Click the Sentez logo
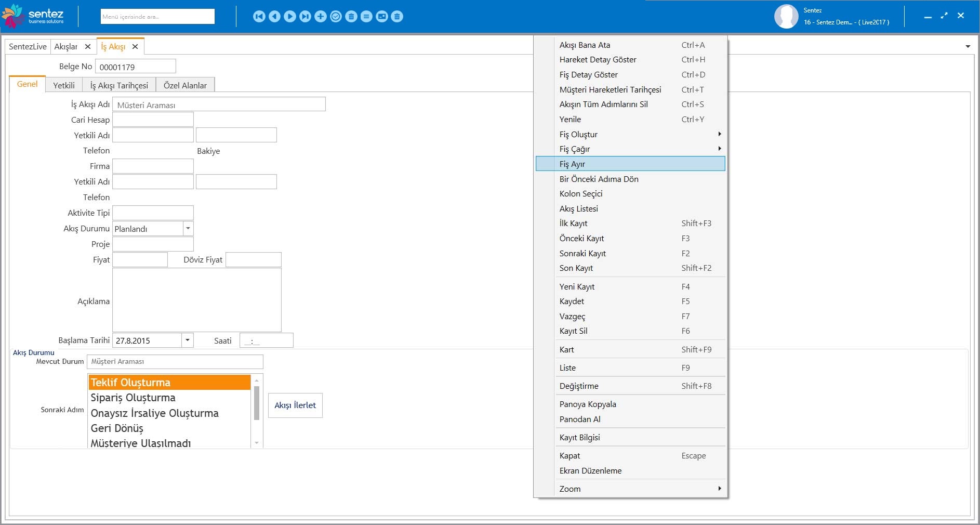980x525 pixels. coord(33,16)
